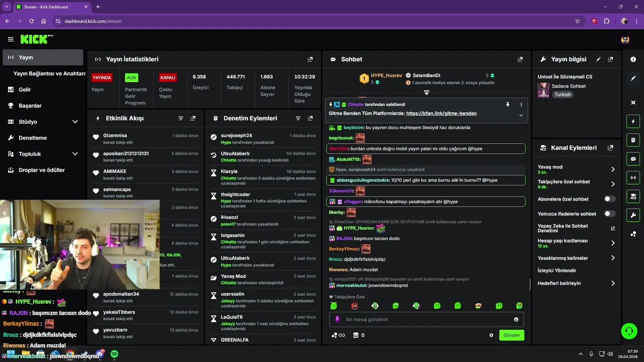
Task: Click İzleyici Yönlendir option
Action: coord(558,270)
